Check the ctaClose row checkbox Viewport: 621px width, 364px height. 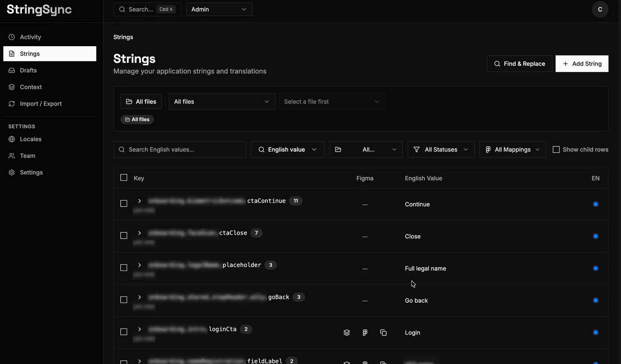[x=124, y=235]
